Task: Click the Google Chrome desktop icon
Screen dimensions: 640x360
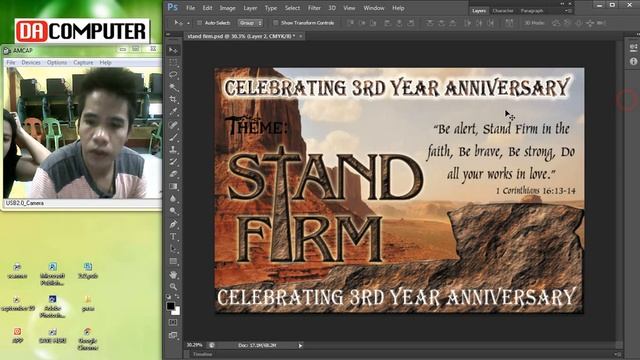Action: click(x=87, y=339)
